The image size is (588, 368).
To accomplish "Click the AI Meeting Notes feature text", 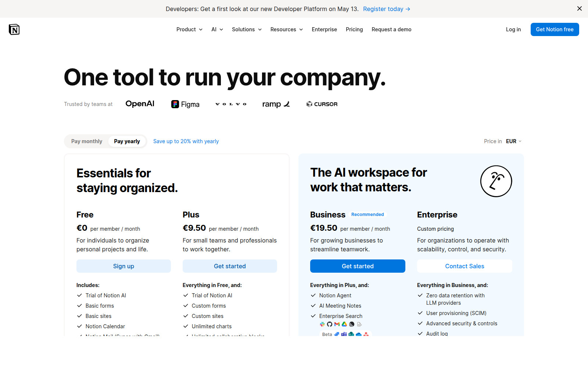I will click(x=340, y=306).
